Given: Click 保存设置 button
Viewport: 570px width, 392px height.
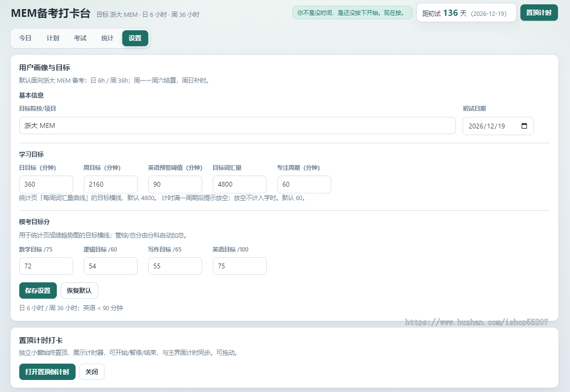Looking at the screenshot, I should [38, 291].
